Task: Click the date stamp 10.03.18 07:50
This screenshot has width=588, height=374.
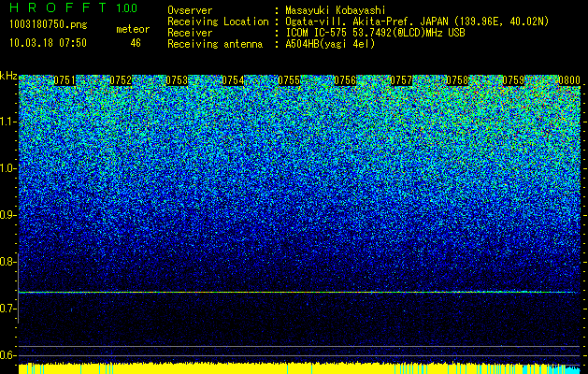Action: [x=48, y=43]
